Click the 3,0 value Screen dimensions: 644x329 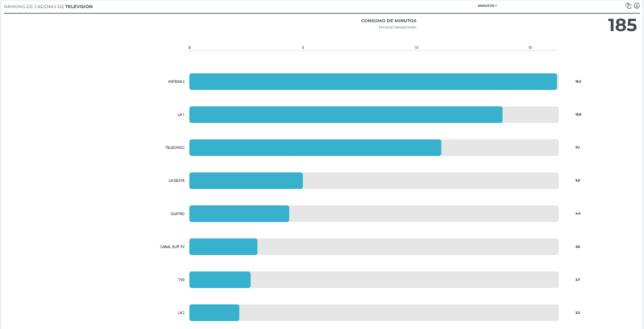(578, 247)
